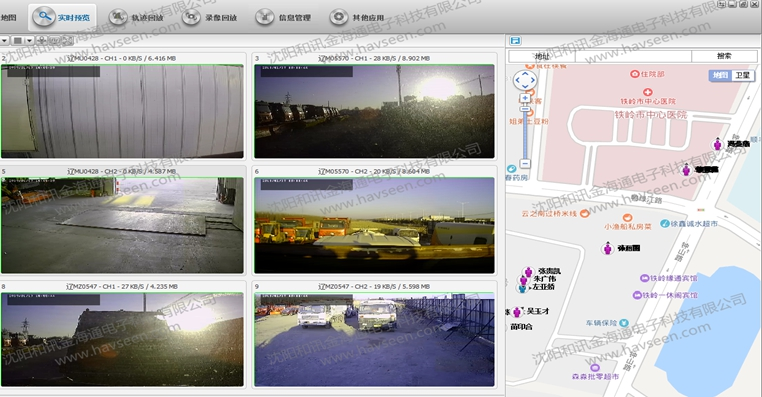Click the 地址 address label button
This screenshot has width=762, height=397.
click(542, 56)
